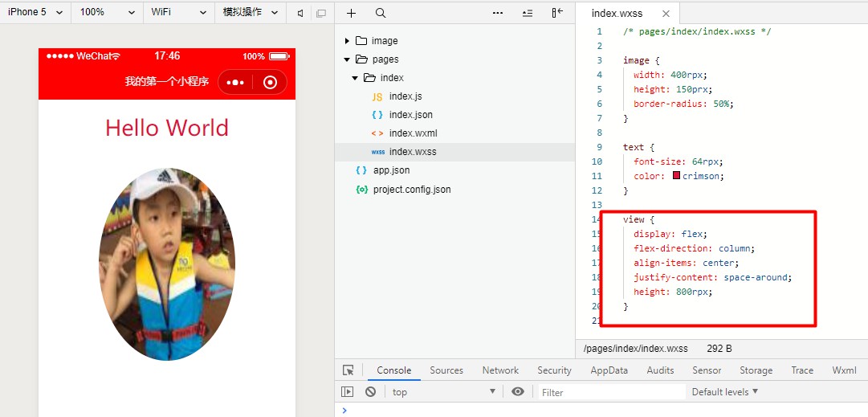Switch to the Network devtools tab

500,370
